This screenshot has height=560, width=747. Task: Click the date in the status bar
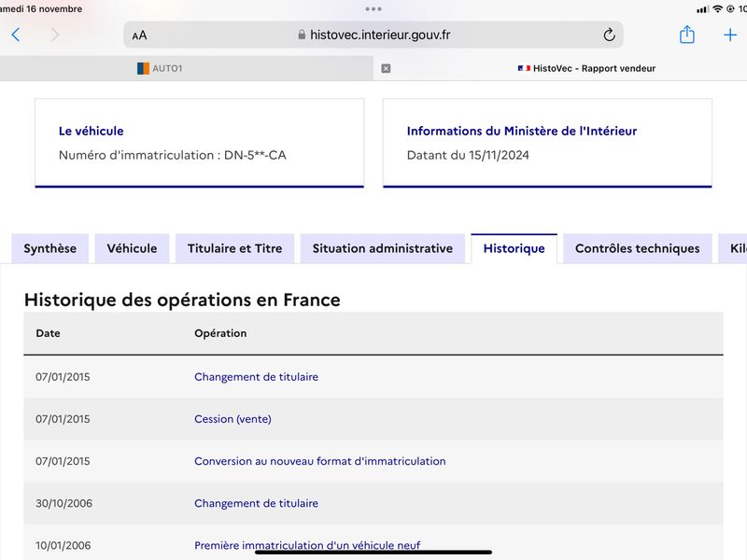pyautogui.click(x=41, y=8)
